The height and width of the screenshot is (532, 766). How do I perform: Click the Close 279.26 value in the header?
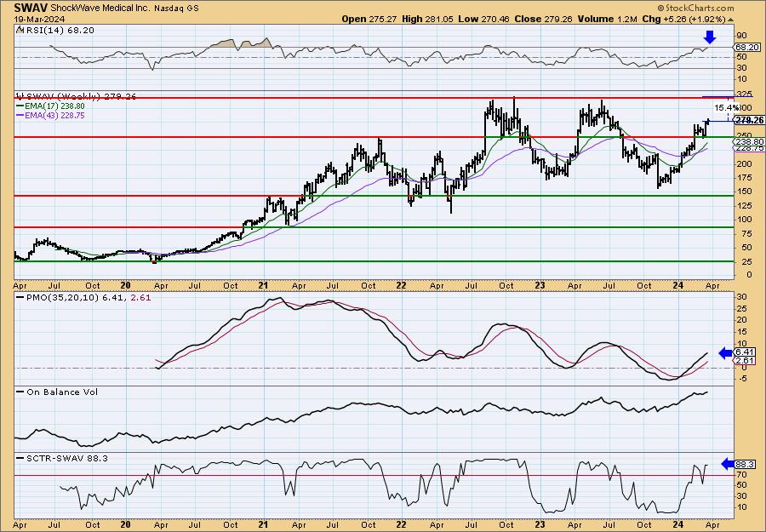(x=543, y=19)
